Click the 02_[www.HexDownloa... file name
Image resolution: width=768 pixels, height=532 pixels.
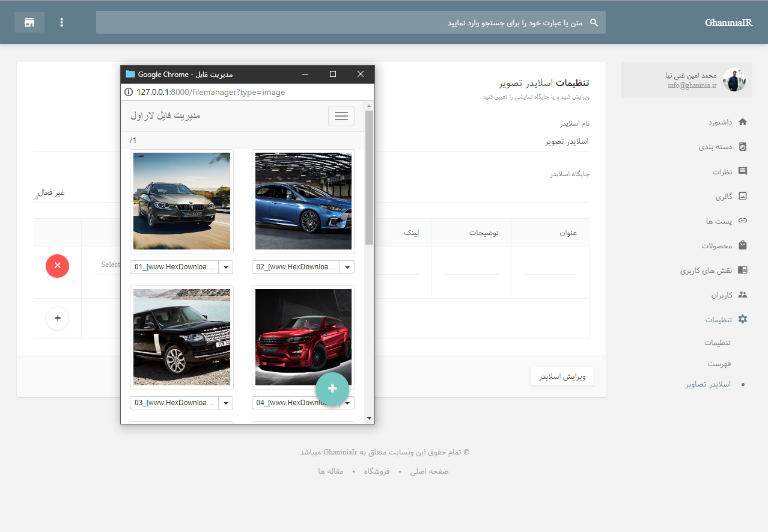pos(296,267)
